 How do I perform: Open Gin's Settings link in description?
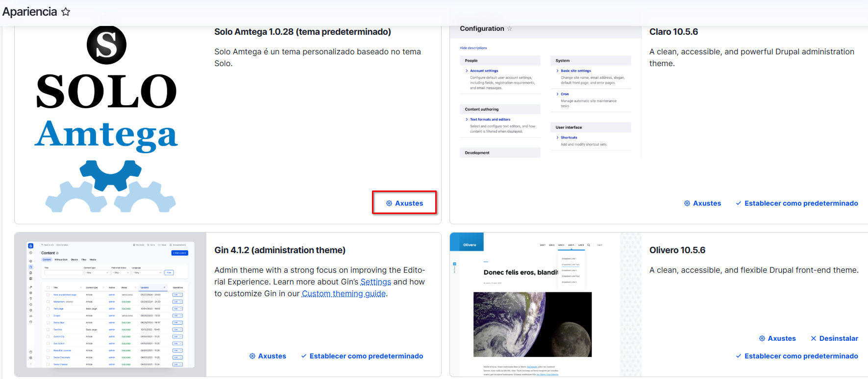375,282
